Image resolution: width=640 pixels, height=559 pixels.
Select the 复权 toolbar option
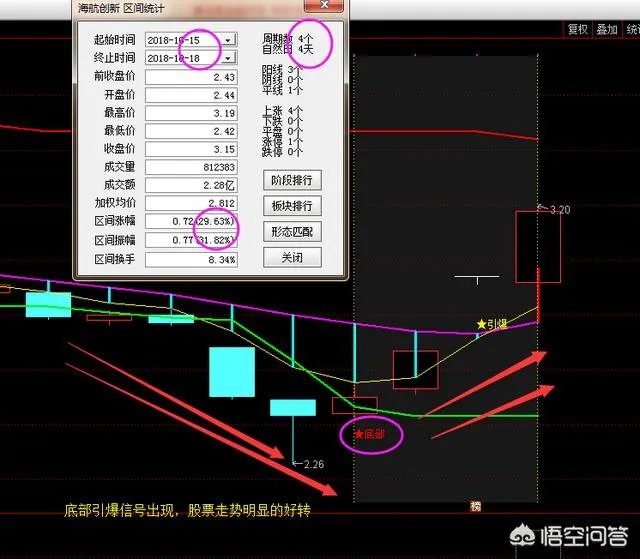click(x=578, y=29)
